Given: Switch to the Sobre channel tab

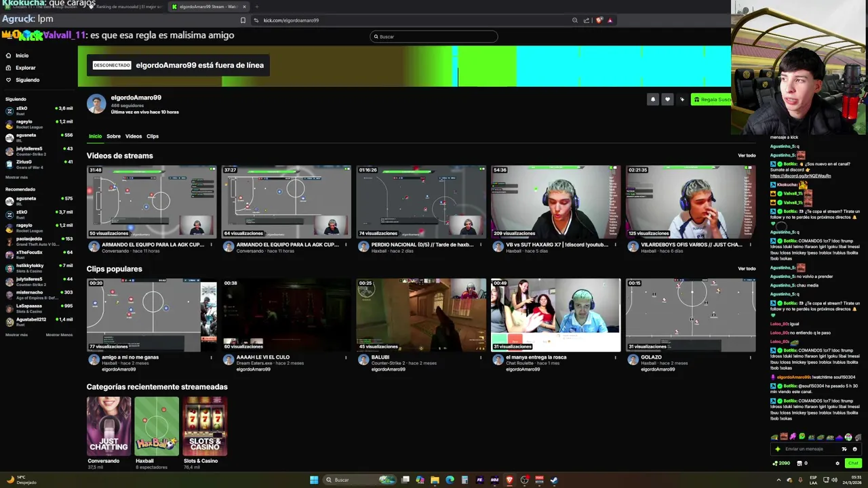Looking at the screenshot, I should coord(113,136).
